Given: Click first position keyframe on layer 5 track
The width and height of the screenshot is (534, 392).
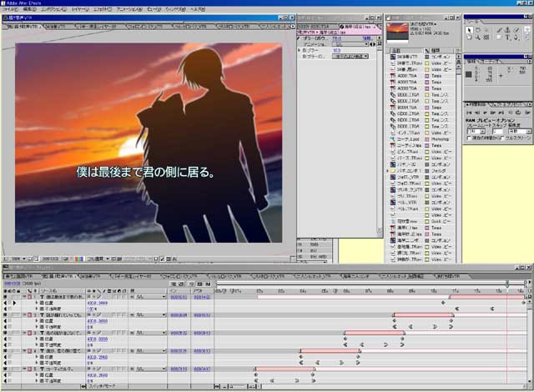Looking at the screenshot, I should (x=256, y=374).
